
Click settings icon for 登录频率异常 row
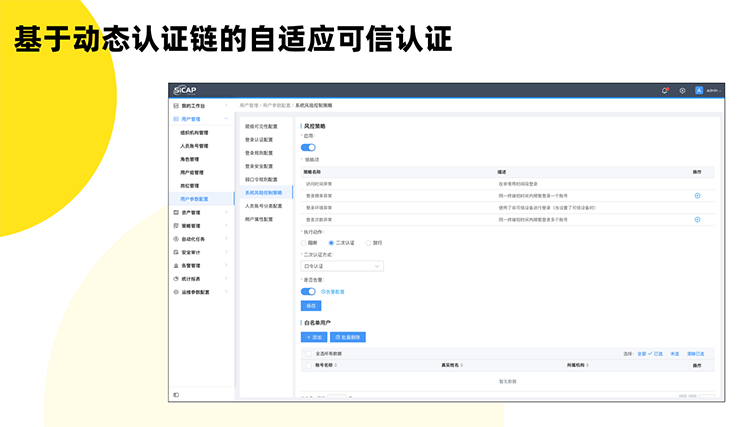coord(697,195)
